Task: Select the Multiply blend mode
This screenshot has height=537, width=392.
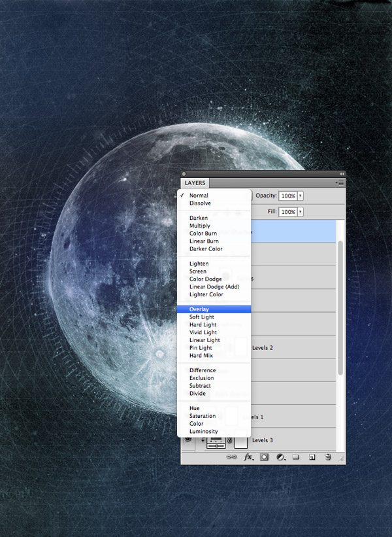Action: 200,226
